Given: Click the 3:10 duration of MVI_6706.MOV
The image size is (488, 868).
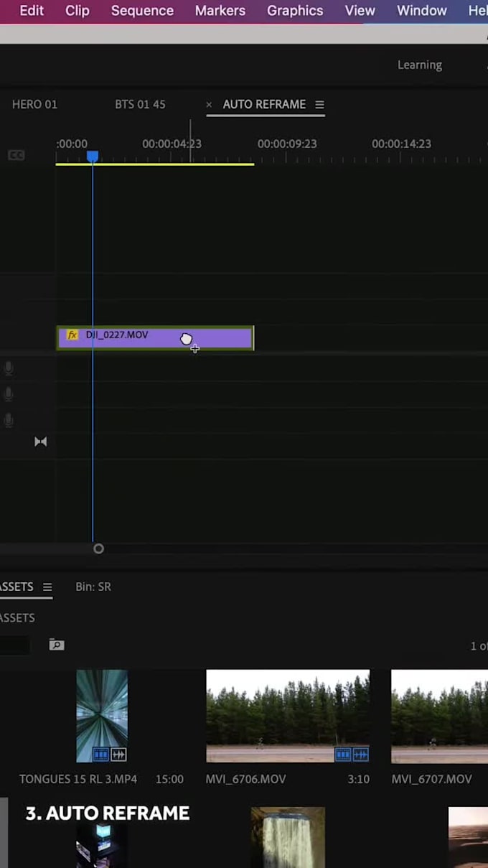Looking at the screenshot, I should tap(358, 779).
